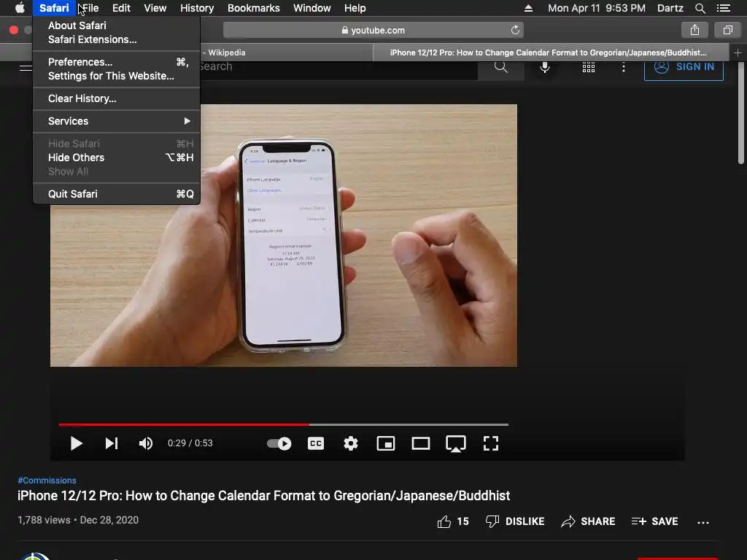Click the AirPlay icon
The height and width of the screenshot is (560, 747).
click(x=455, y=443)
